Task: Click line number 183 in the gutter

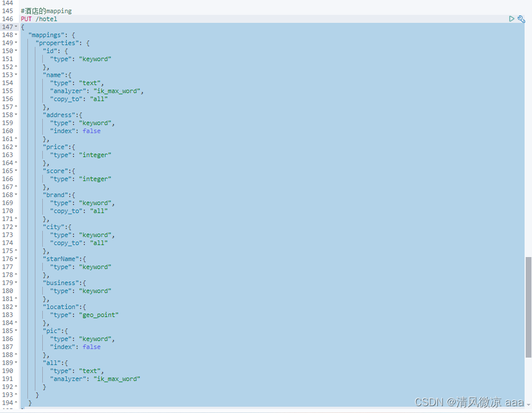Action: pos(7,315)
